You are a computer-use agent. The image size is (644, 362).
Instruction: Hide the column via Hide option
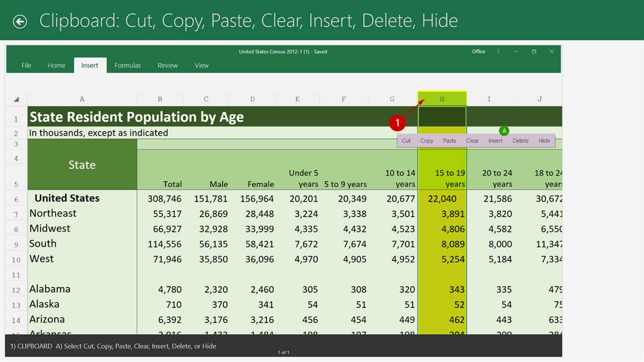544,141
